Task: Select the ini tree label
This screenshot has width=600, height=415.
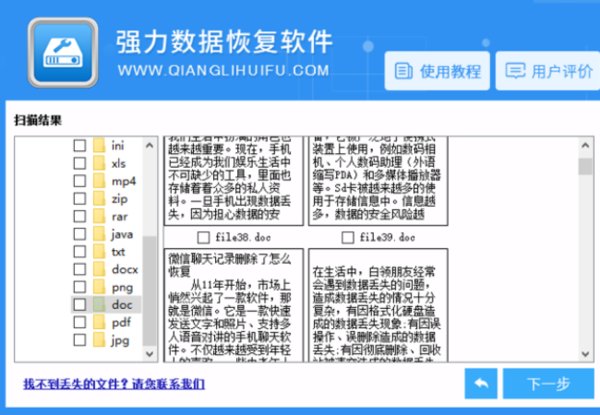Action: tap(118, 146)
